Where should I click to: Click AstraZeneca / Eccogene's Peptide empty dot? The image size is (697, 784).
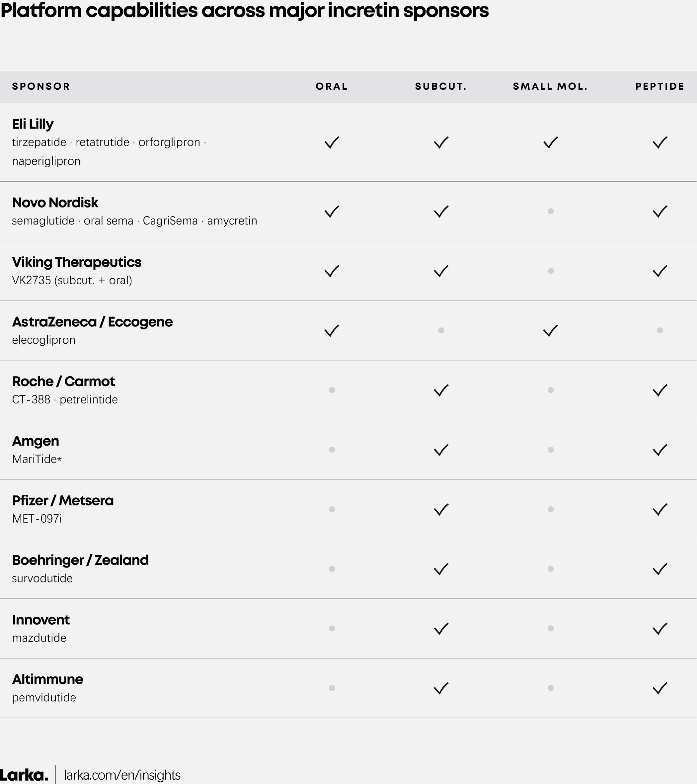(660, 330)
